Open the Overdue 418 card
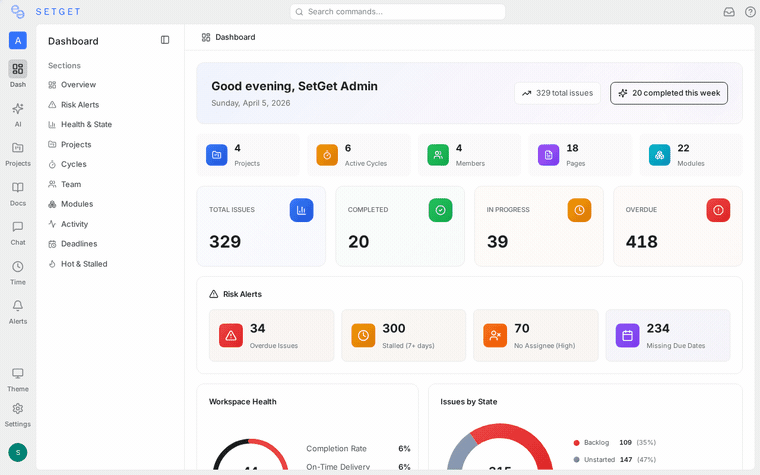 (x=678, y=226)
